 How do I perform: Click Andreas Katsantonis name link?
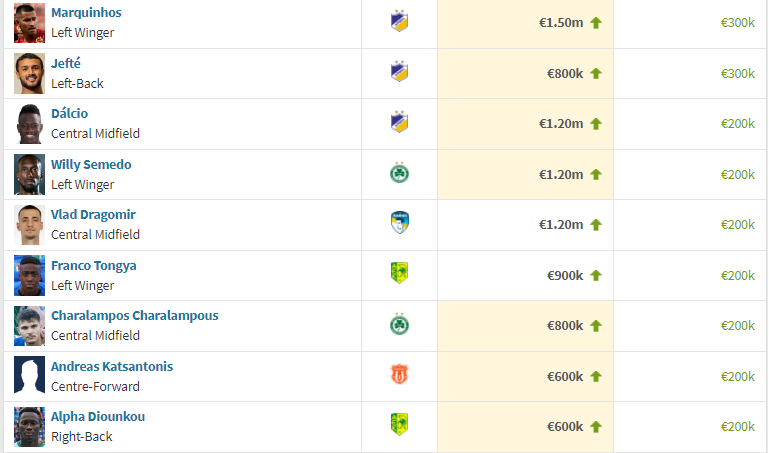pyautogui.click(x=112, y=366)
